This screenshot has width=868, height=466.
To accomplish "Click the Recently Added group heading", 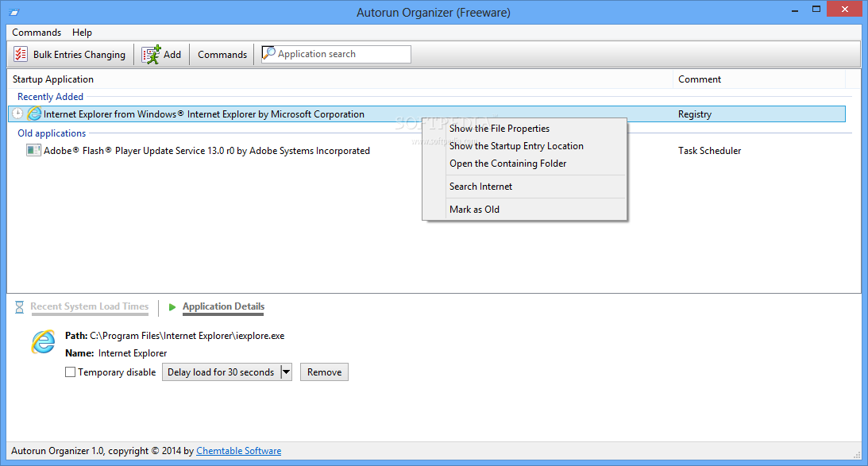I will click(50, 96).
